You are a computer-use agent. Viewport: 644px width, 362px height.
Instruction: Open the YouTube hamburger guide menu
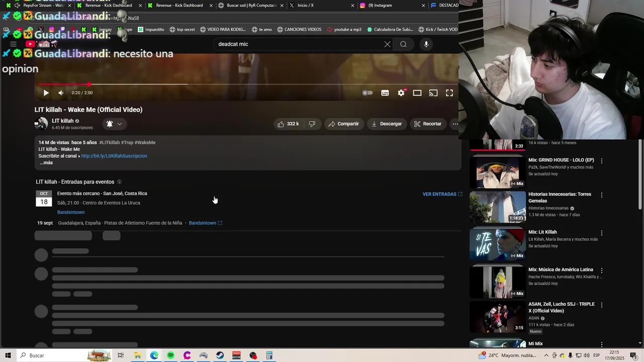(13, 44)
